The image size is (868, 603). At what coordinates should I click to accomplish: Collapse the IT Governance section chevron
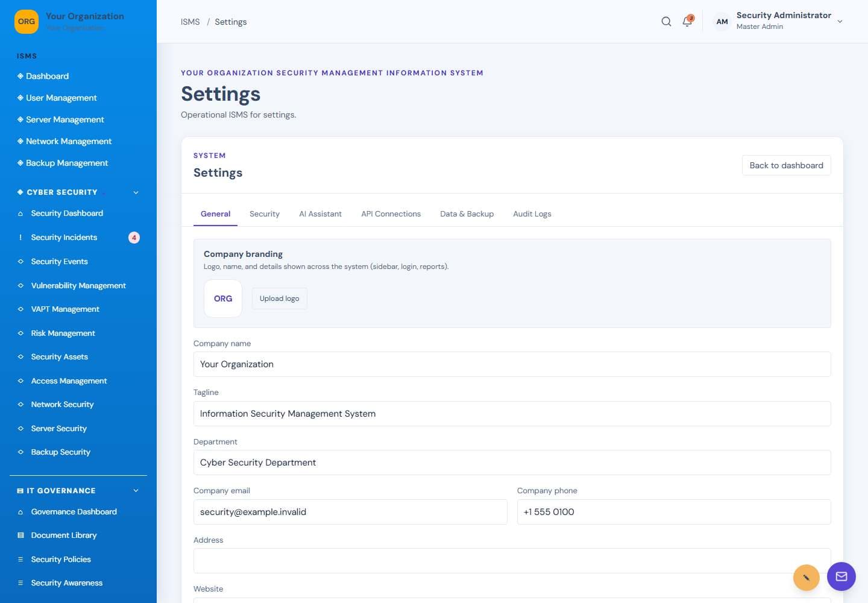point(136,491)
